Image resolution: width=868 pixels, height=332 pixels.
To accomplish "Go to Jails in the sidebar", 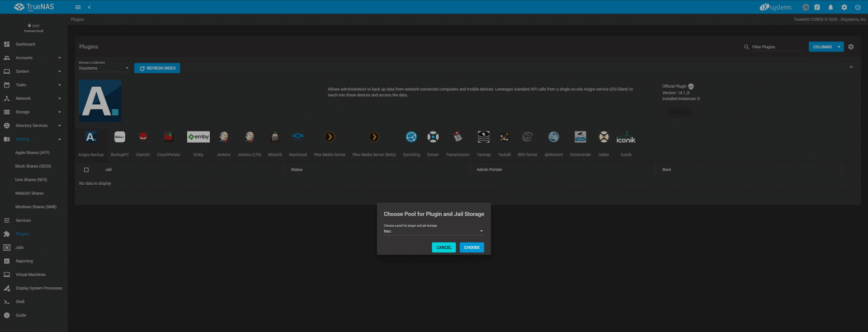I will 34,248.
